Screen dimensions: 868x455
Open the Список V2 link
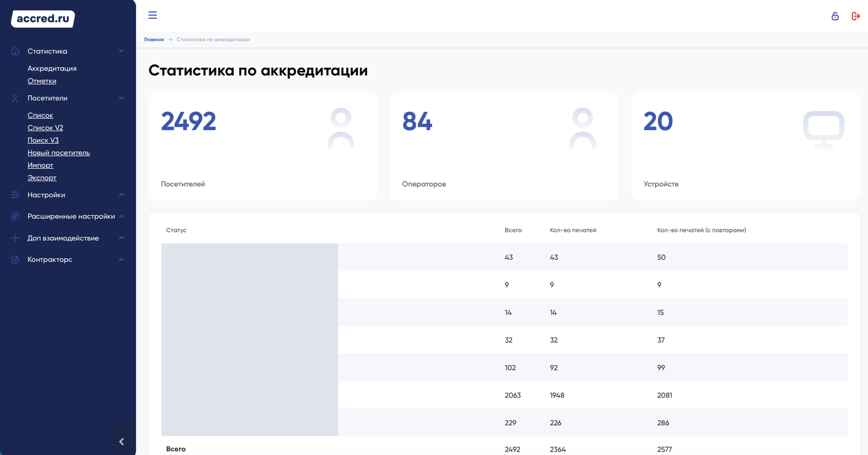[45, 128]
